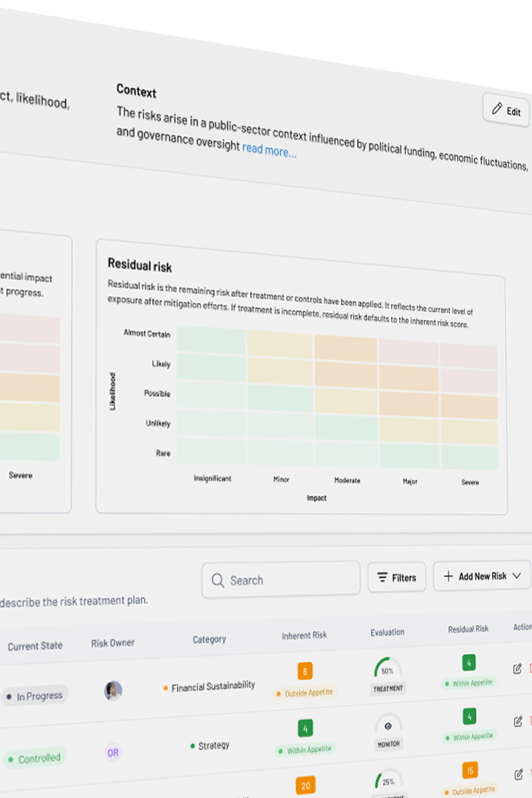Click edit icon on third risk row
This screenshot has height=798, width=532.
click(x=519, y=774)
